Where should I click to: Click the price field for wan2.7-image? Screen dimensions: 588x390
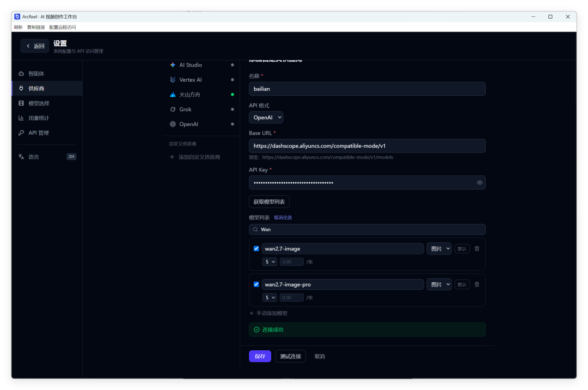coord(291,262)
